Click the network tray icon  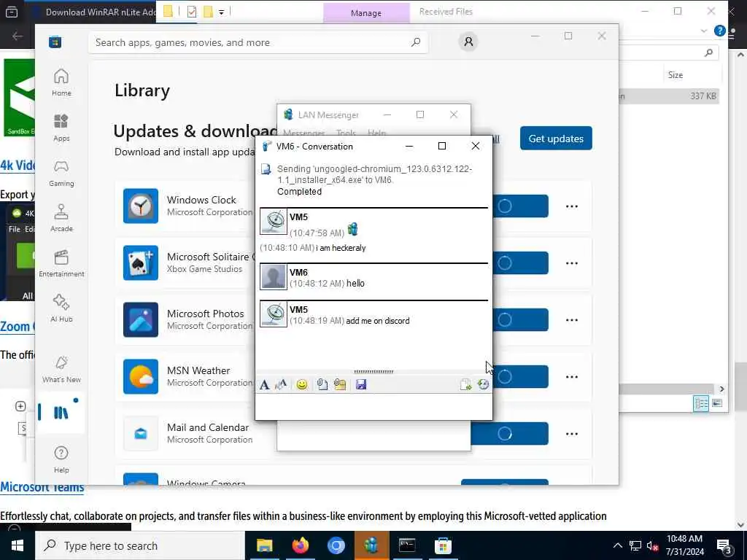[x=635, y=545]
